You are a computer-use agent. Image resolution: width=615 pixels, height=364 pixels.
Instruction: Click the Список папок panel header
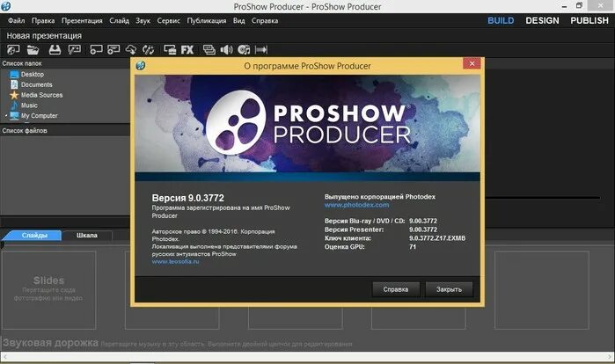point(22,63)
